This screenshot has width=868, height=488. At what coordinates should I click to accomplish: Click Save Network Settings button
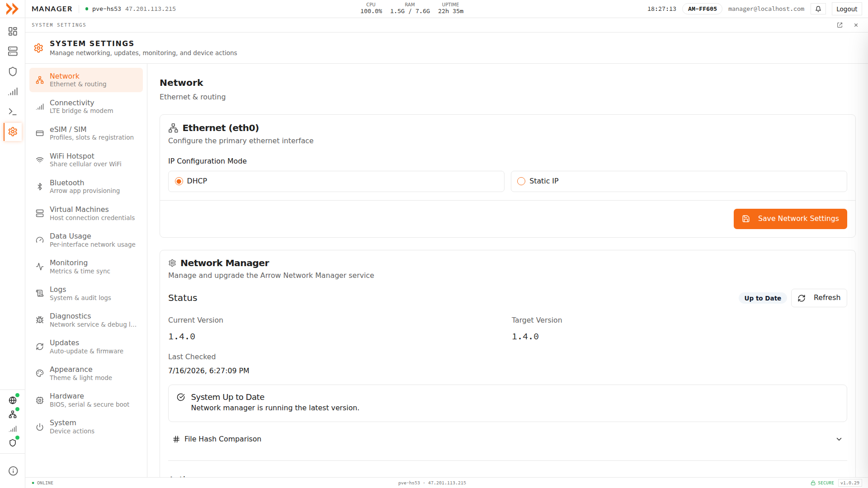(x=790, y=219)
